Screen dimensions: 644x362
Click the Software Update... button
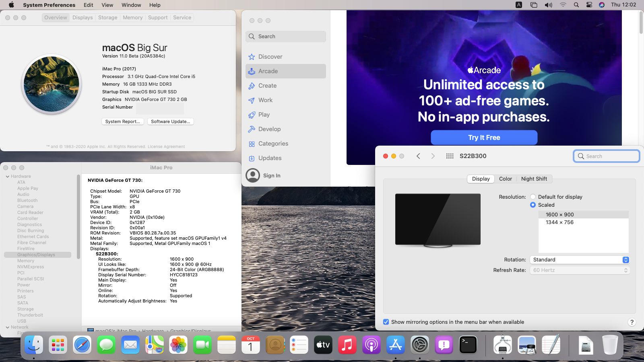[171, 121]
